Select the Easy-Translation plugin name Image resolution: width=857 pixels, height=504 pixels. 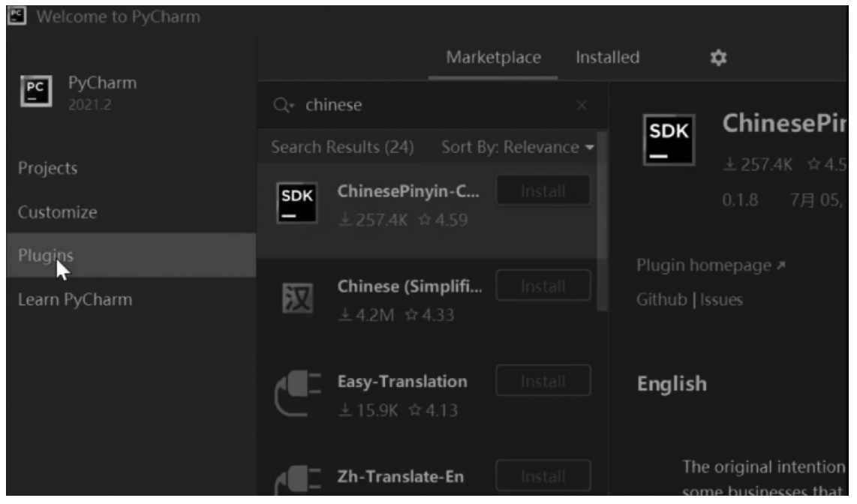point(402,381)
